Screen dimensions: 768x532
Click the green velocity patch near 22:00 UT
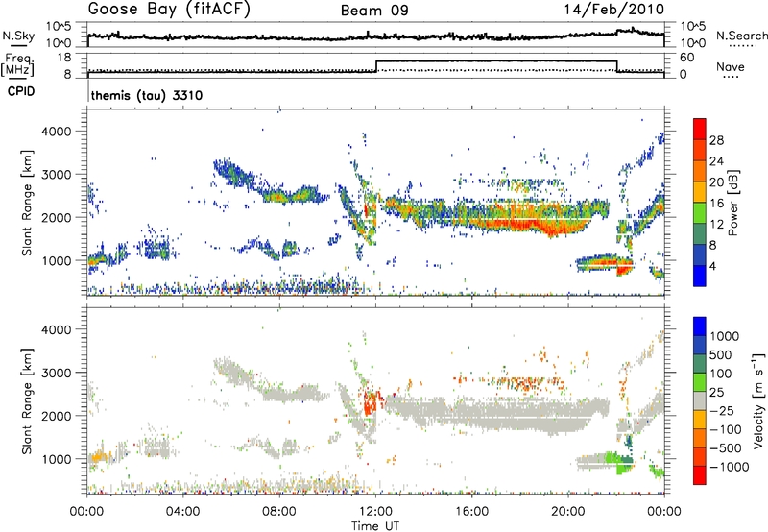[x=618, y=461]
